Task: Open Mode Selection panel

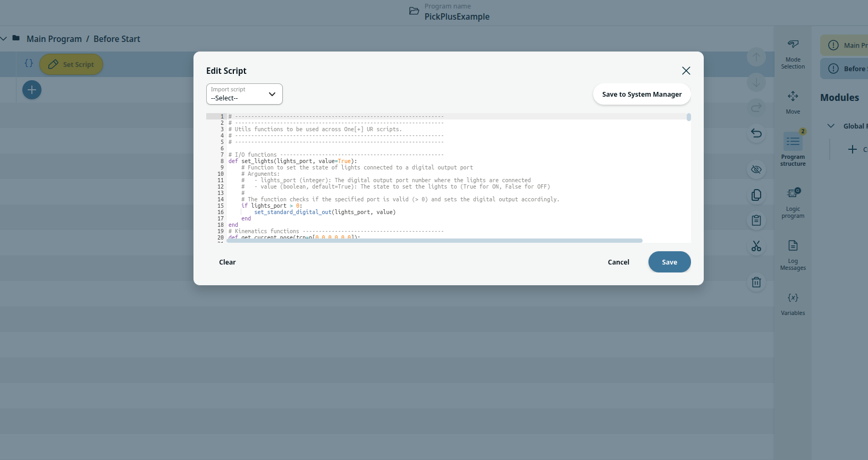Action: click(x=793, y=54)
